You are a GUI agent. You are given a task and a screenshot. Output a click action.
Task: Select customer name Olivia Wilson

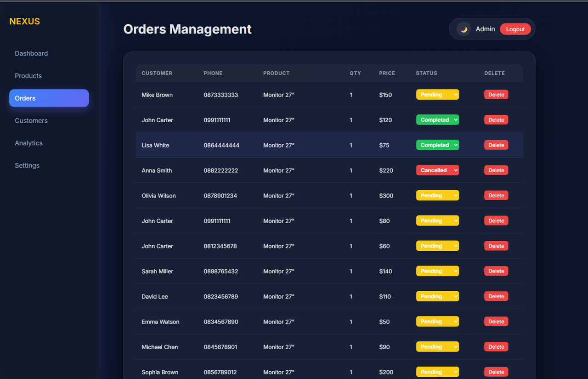[158, 196]
